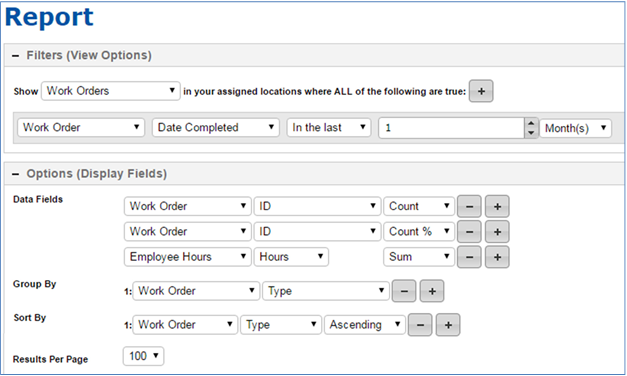Decrease the filter value with down arrow
Screen dimensions: 627x376
[531, 133]
